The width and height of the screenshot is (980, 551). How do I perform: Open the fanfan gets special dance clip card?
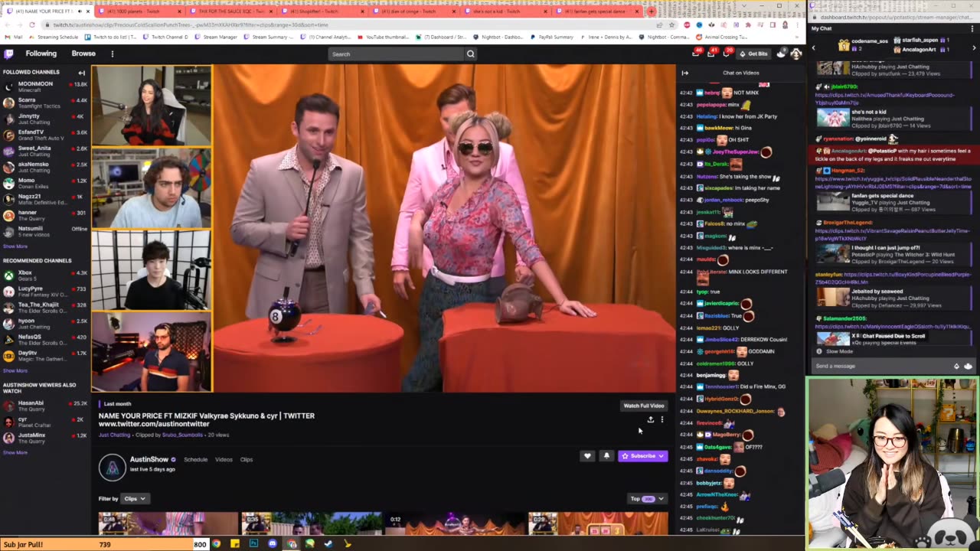tap(893, 202)
